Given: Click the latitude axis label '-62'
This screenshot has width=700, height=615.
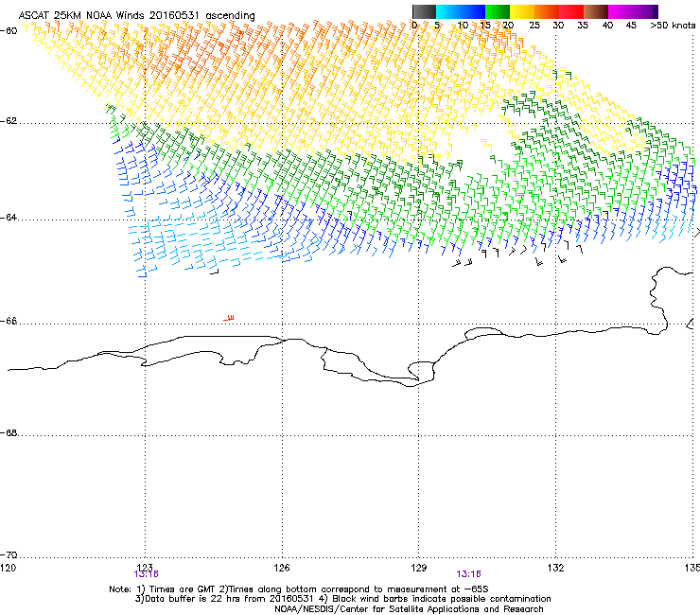Looking at the screenshot, I should pyautogui.click(x=9, y=121).
